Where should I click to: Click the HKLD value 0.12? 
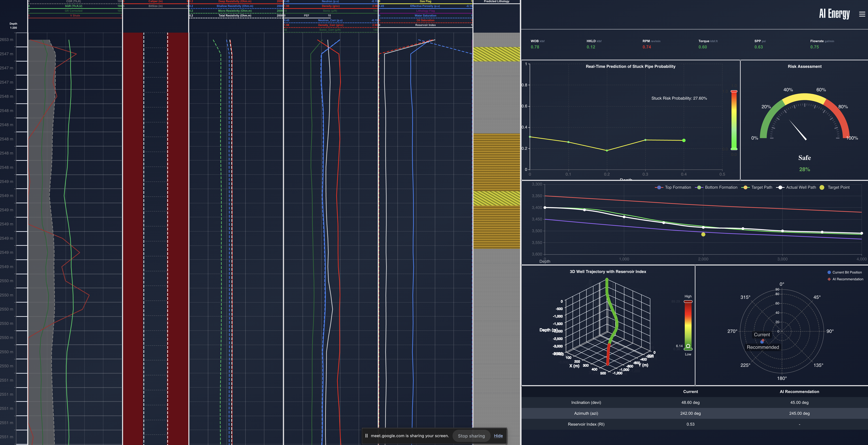pyautogui.click(x=591, y=47)
